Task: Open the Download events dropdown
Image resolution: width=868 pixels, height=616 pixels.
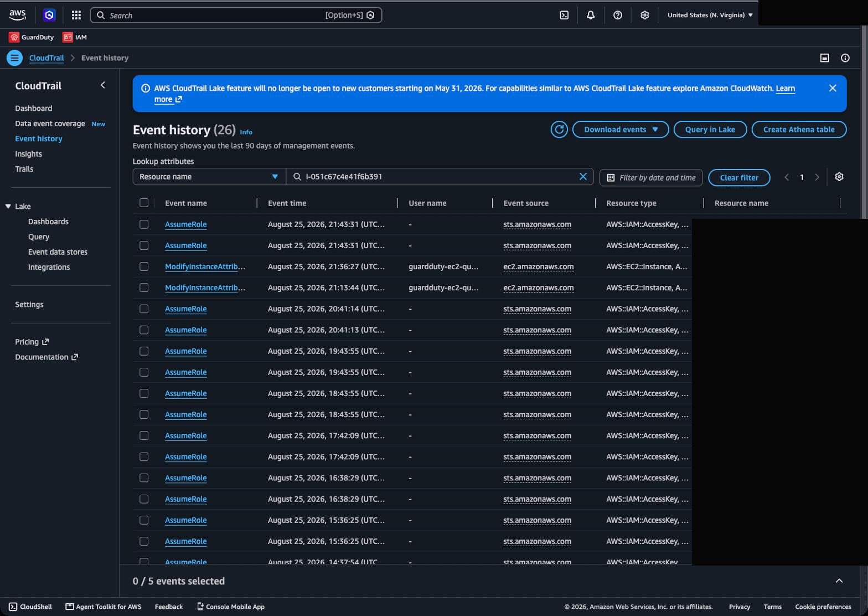Action: pos(621,130)
